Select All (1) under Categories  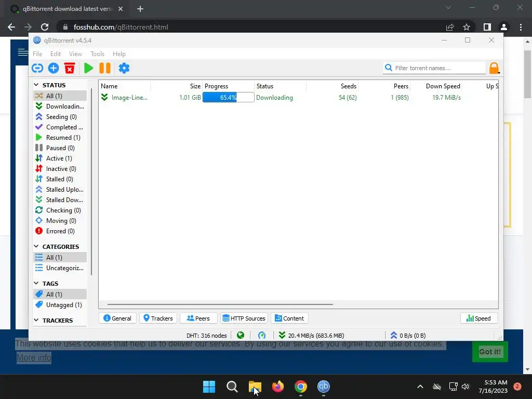[x=60, y=258]
